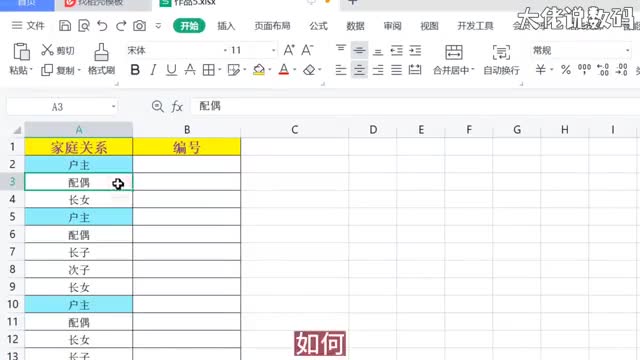640x360 pixels.
Task: Decrease font size with smaller A
Action: [x=307, y=50]
